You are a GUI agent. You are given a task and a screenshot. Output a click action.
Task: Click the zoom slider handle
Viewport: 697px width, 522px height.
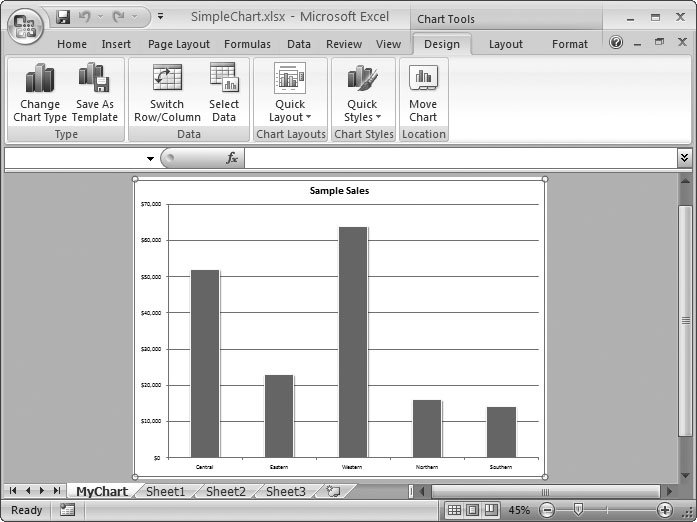click(x=578, y=509)
